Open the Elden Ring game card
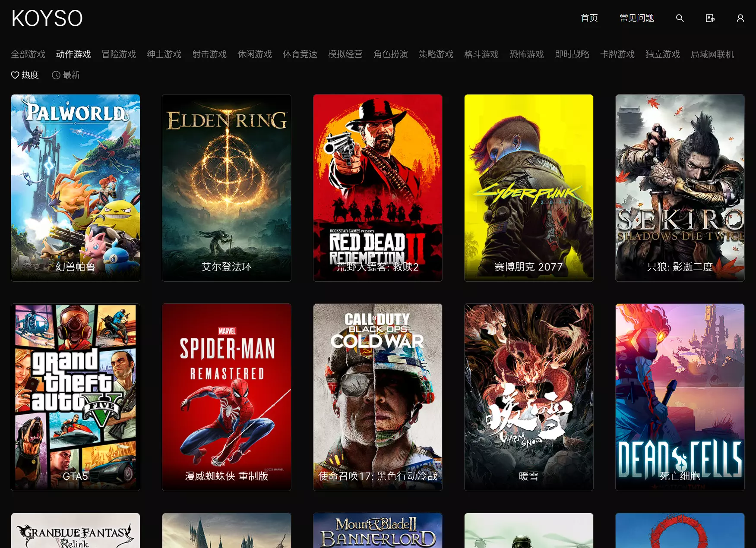756x548 pixels. point(227,188)
